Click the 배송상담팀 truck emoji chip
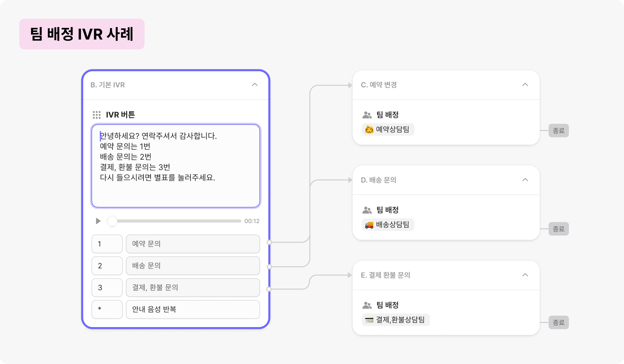This screenshot has width=624, height=364. point(388,224)
